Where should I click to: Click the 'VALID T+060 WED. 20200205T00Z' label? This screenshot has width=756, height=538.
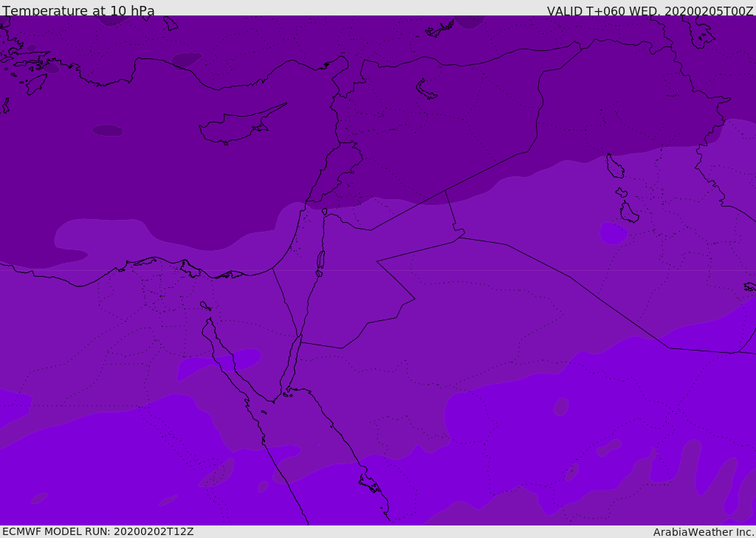point(650,11)
